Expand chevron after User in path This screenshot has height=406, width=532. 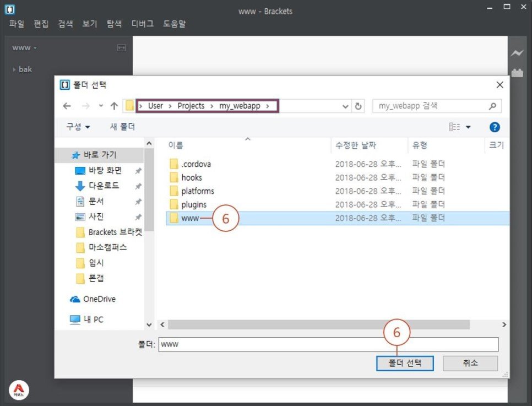pyautogui.click(x=170, y=106)
